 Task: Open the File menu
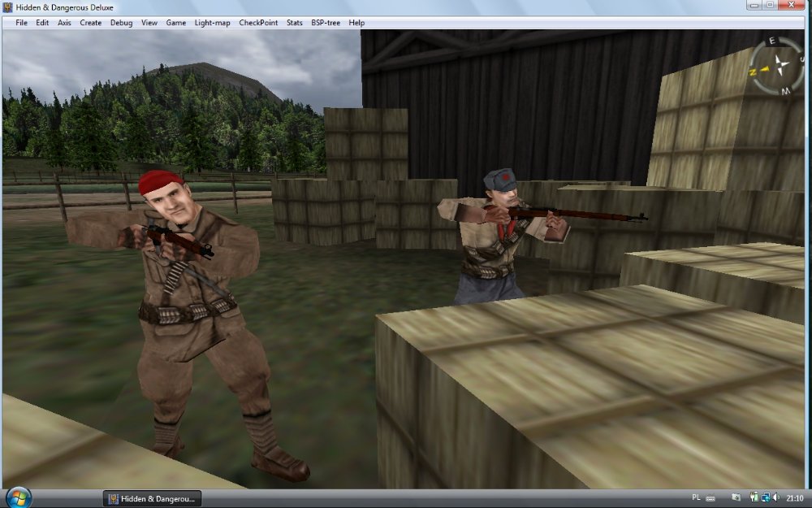tap(21, 23)
